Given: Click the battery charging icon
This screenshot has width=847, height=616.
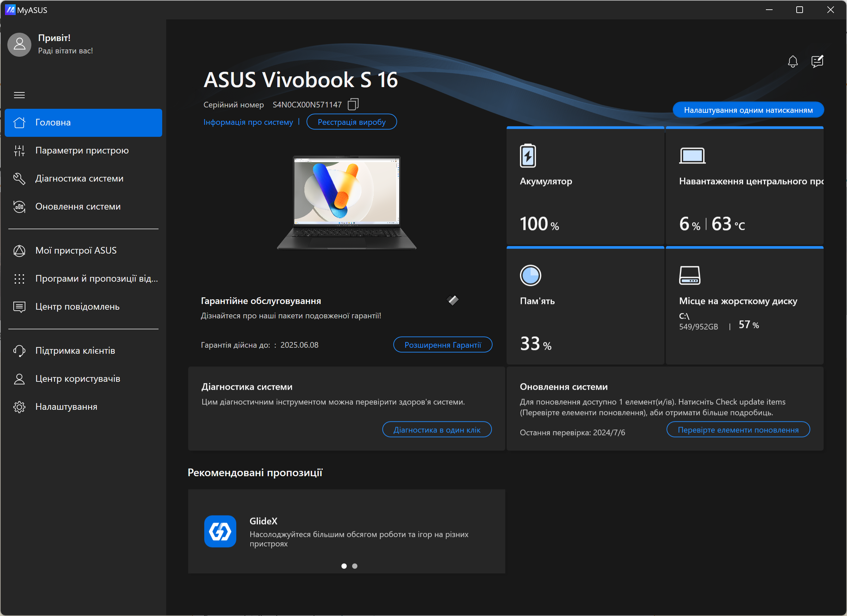Looking at the screenshot, I should pyautogui.click(x=528, y=155).
